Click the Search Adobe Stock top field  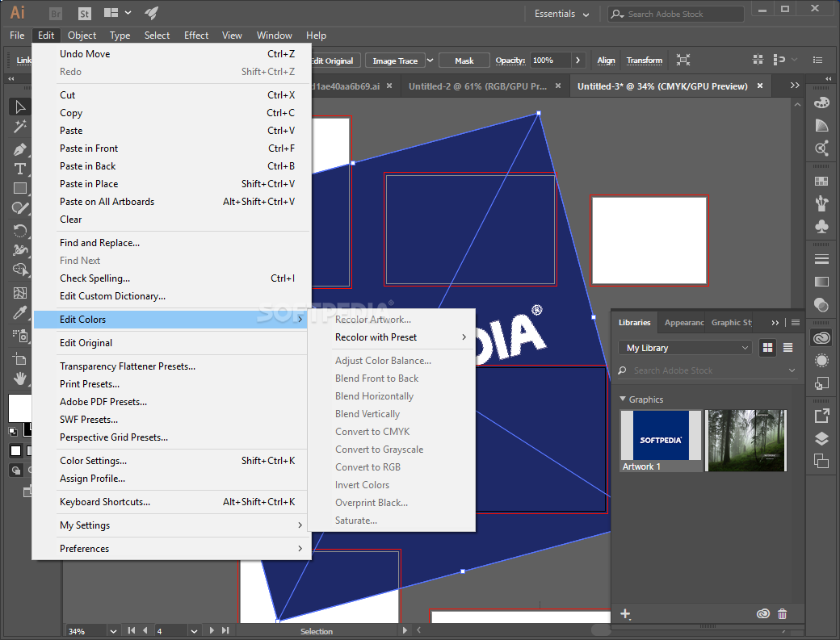point(676,14)
